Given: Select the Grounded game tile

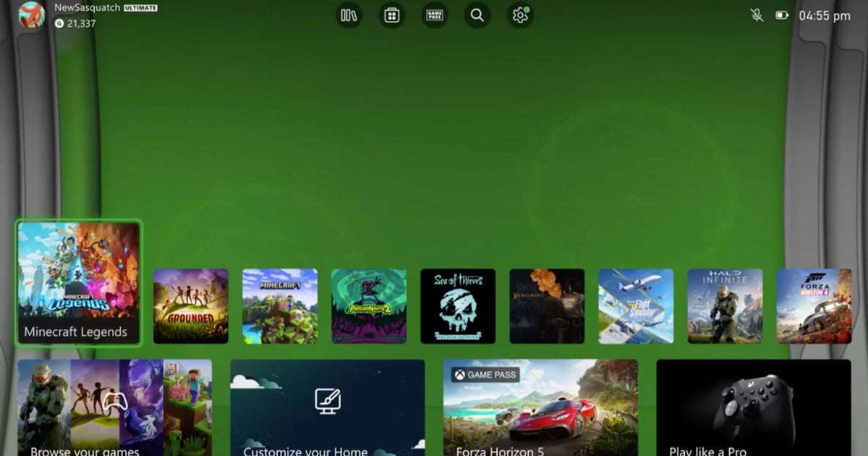Looking at the screenshot, I should coord(191,306).
